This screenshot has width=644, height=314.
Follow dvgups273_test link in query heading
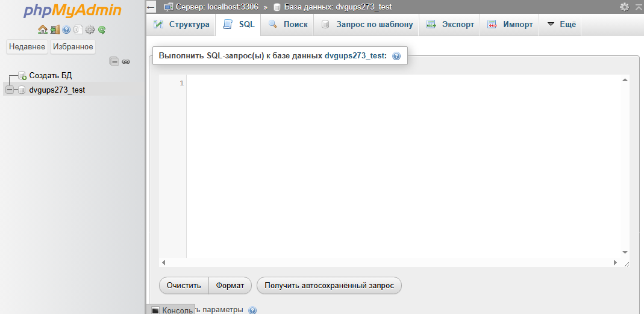[355, 56]
